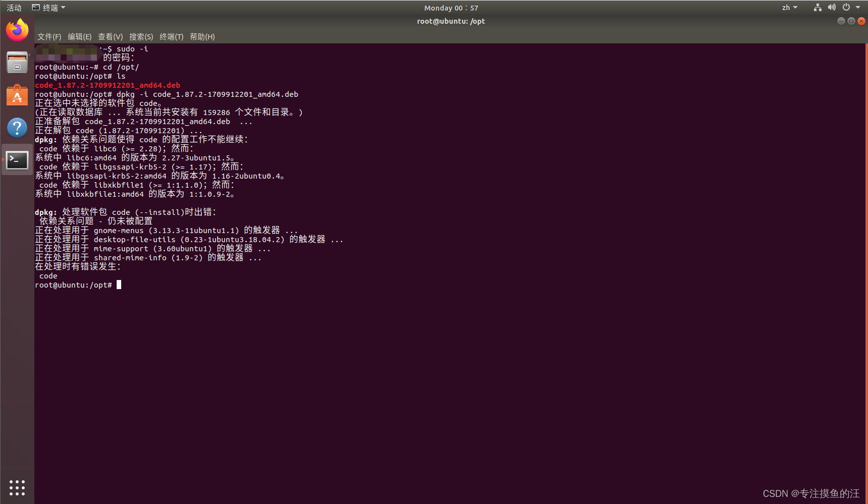The width and height of the screenshot is (868, 504).
Task: Open the 编辑(E) menu
Action: click(x=80, y=37)
